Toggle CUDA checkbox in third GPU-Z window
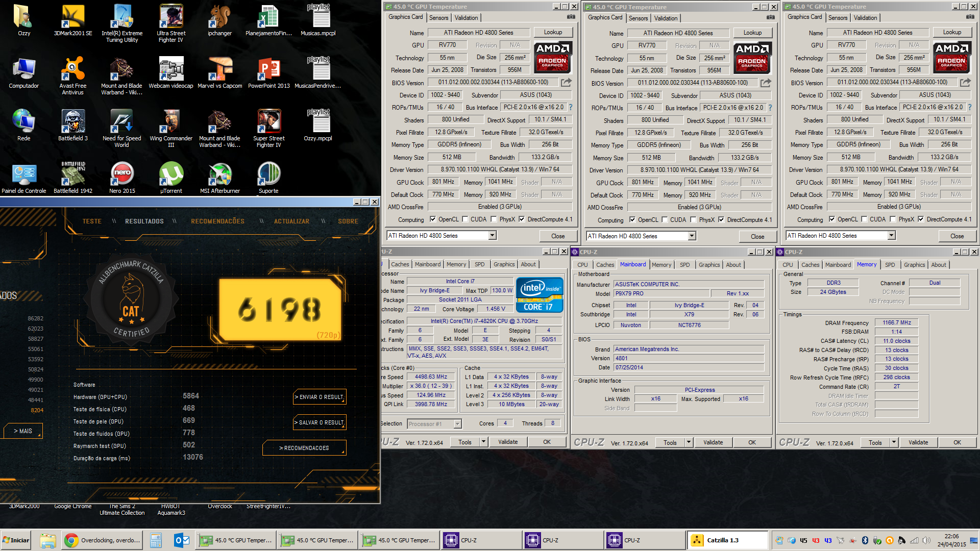The height and width of the screenshot is (551, 980). [x=864, y=219]
